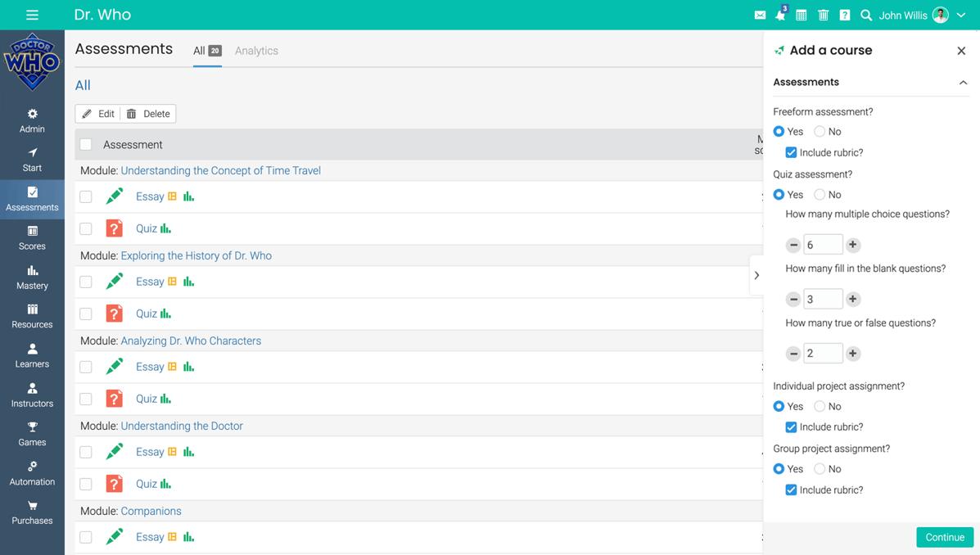Select No for Freeform assessment

click(820, 132)
